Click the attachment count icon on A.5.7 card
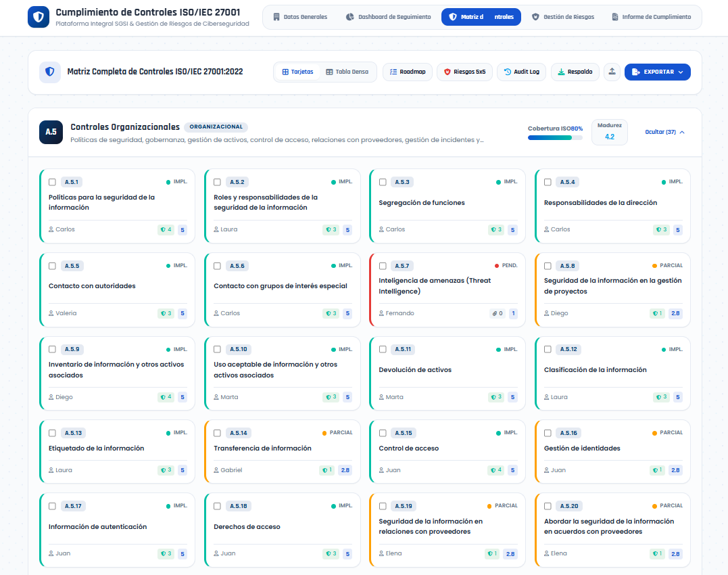The image size is (728, 575). tap(498, 313)
